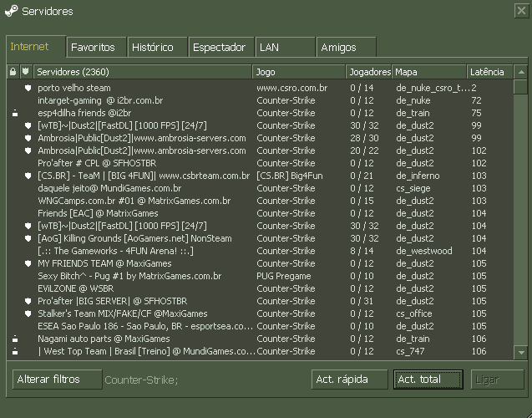This screenshot has height=418, width=532.
Task: Close the Servidores window
Action: [x=521, y=11]
